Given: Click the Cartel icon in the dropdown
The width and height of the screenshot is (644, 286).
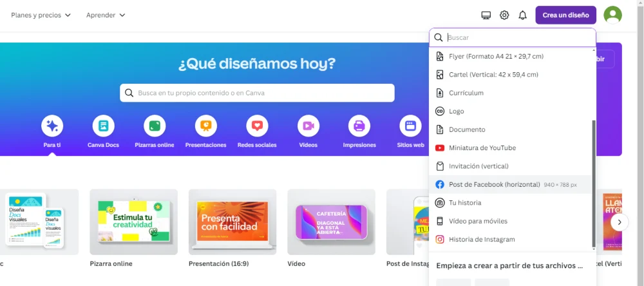Looking at the screenshot, I should coord(440,75).
